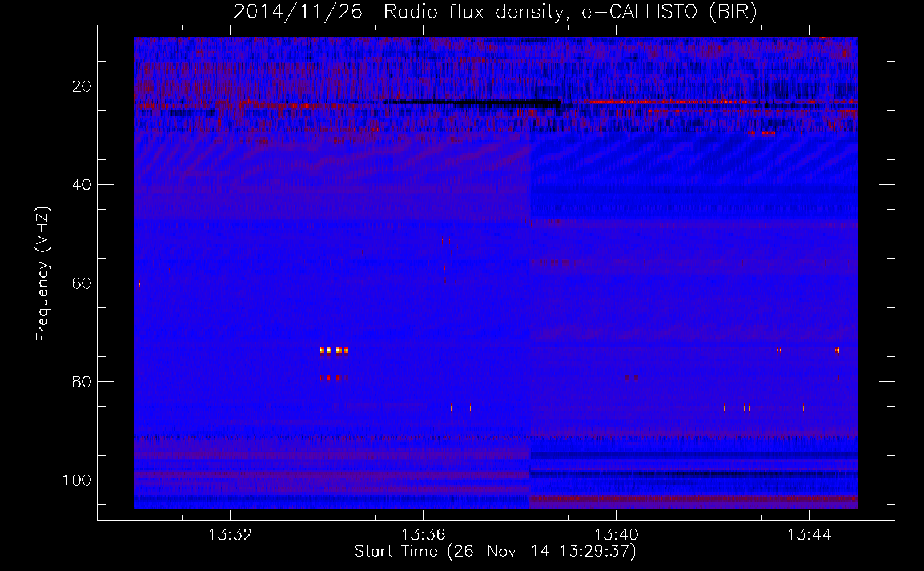The width and height of the screenshot is (924, 571).
Task: Click the '40' frequency tick label
Action: coord(82,185)
